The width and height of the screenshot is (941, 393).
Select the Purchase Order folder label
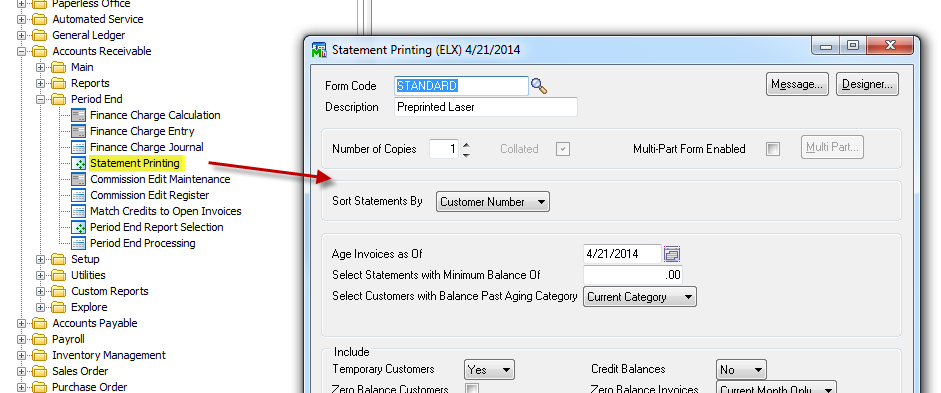[x=89, y=387]
